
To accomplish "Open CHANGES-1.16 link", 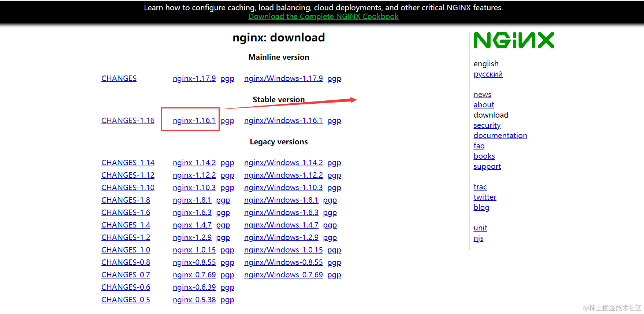I will [128, 121].
